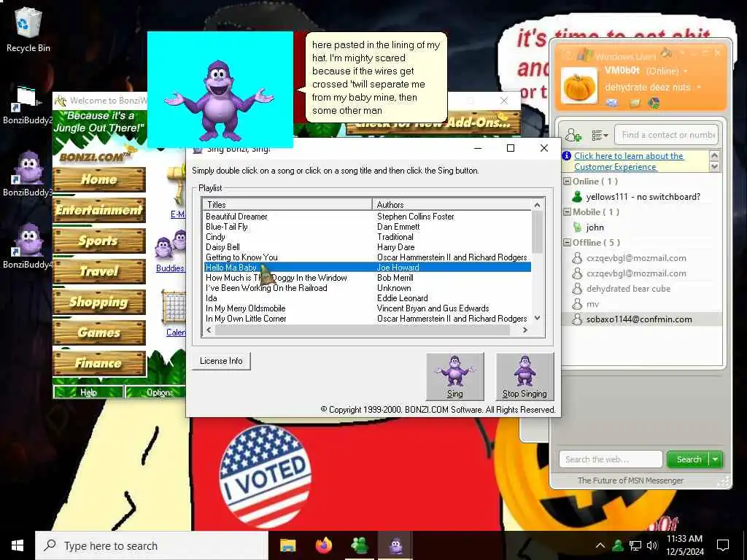Click the Search the web field
The height and width of the screenshot is (560, 747).
pyautogui.click(x=611, y=459)
